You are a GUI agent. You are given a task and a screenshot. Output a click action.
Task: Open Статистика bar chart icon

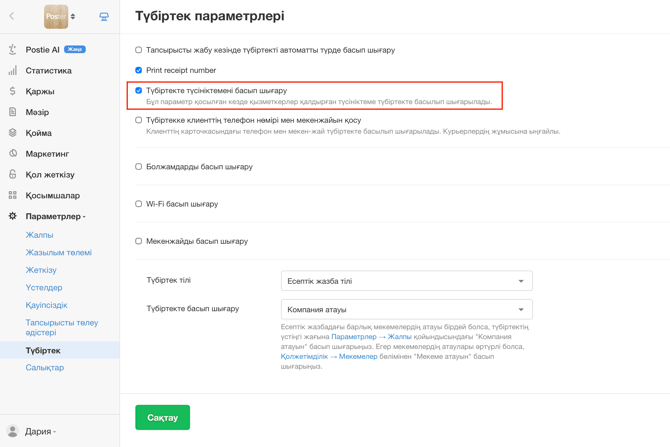click(13, 71)
